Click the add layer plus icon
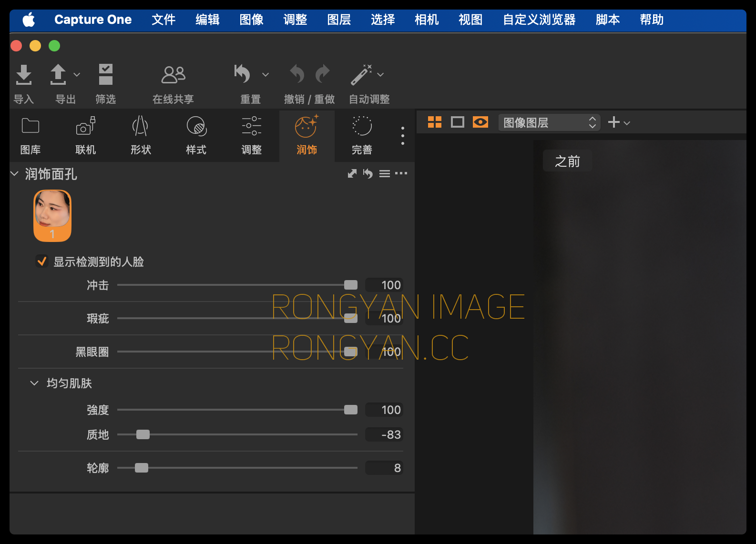Image resolution: width=756 pixels, height=544 pixels. pyautogui.click(x=614, y=122)
